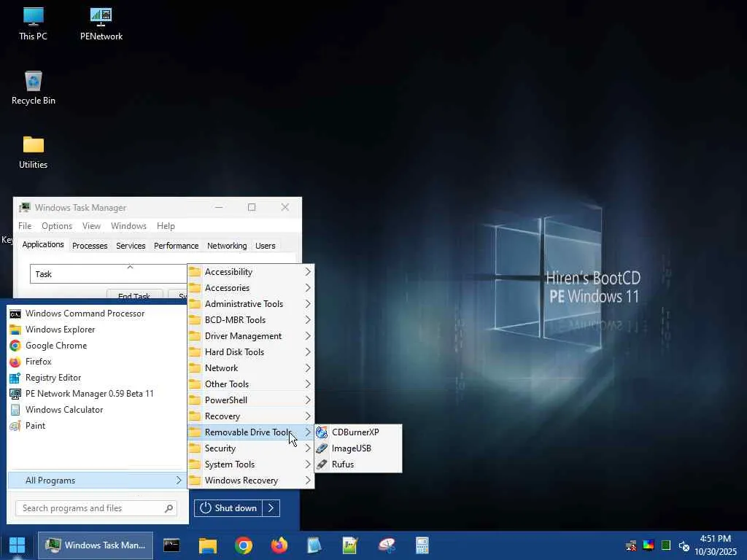Open shut down options arrow
Viewport: 747px width, 560px height.
tap(271, 508)
